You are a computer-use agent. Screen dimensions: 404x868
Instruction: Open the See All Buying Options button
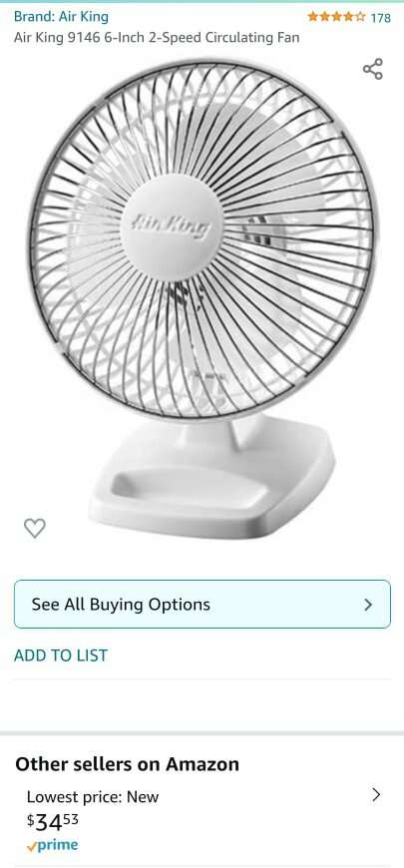[x=202, y=604]
